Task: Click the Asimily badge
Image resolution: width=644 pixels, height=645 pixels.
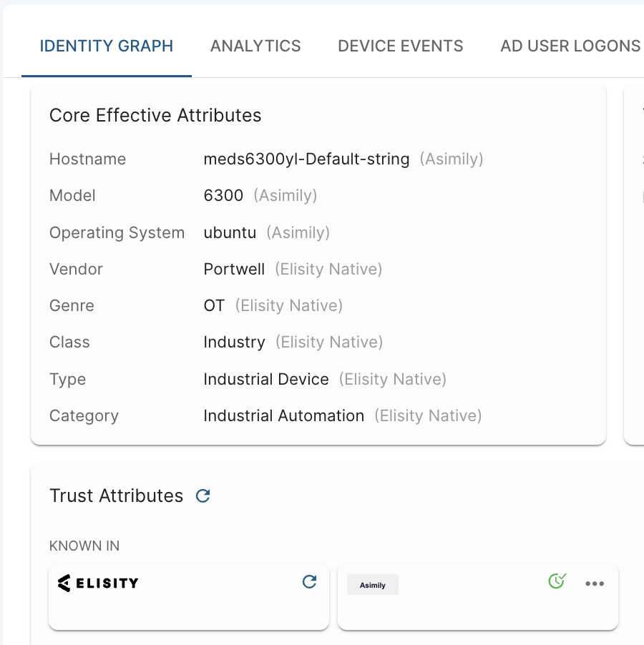Action: point(373,584)
